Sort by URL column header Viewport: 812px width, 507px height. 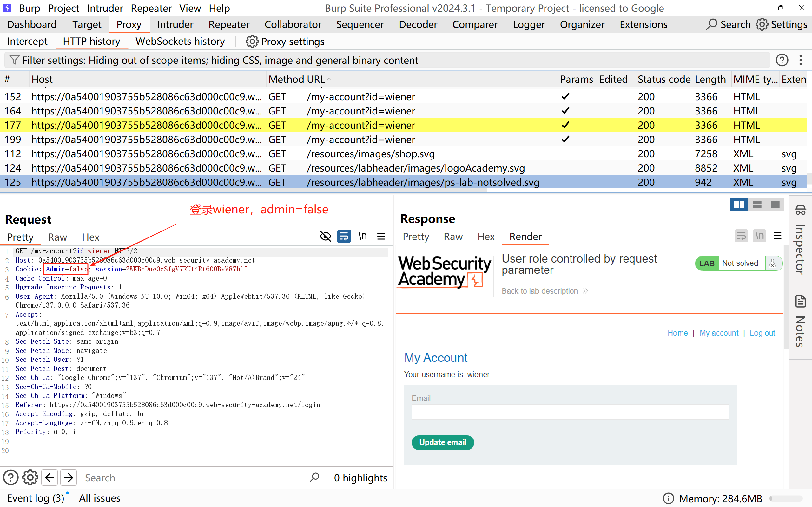click(316, 79)
